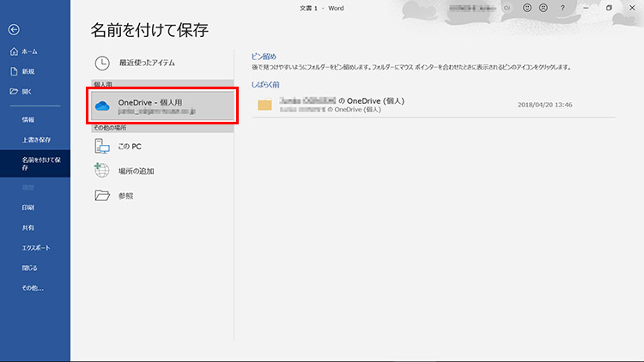The image size is (644, 362).
Task: Click the back arrow to exit backstage
Action: click(x=13, y=29)
